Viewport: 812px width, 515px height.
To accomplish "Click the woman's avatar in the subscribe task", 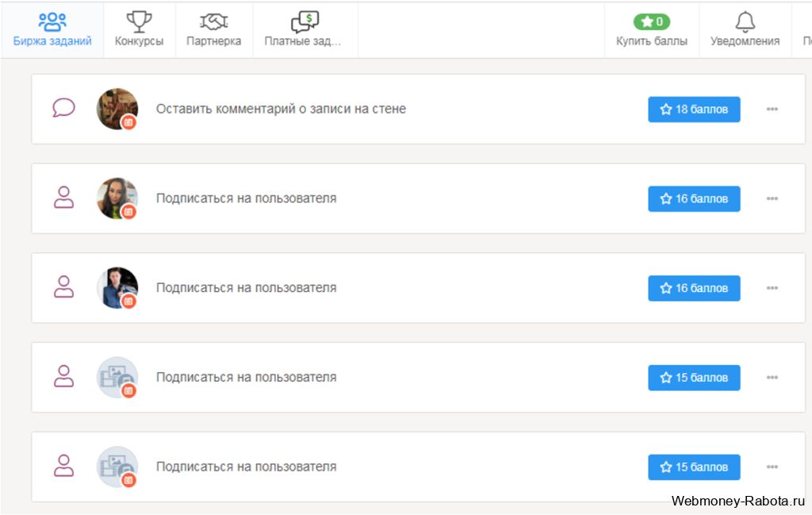I will (x=117, y=198).
